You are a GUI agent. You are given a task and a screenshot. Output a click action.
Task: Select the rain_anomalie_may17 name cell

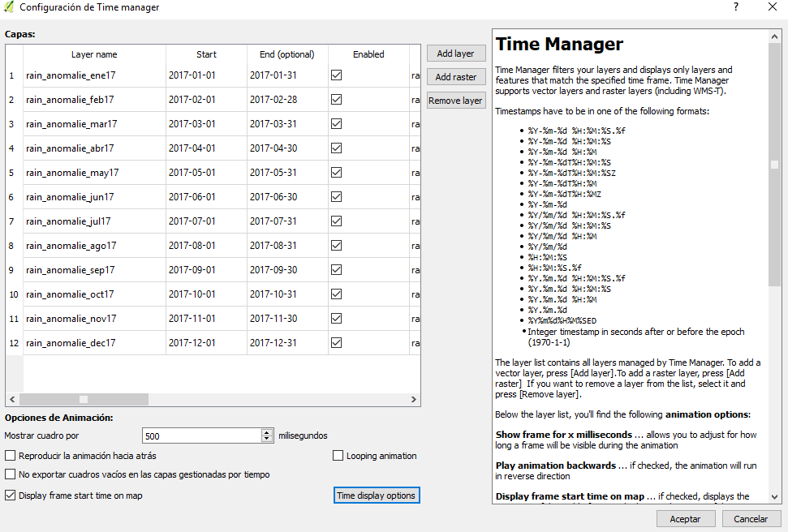pyautogui.click(x=94, y=172)
